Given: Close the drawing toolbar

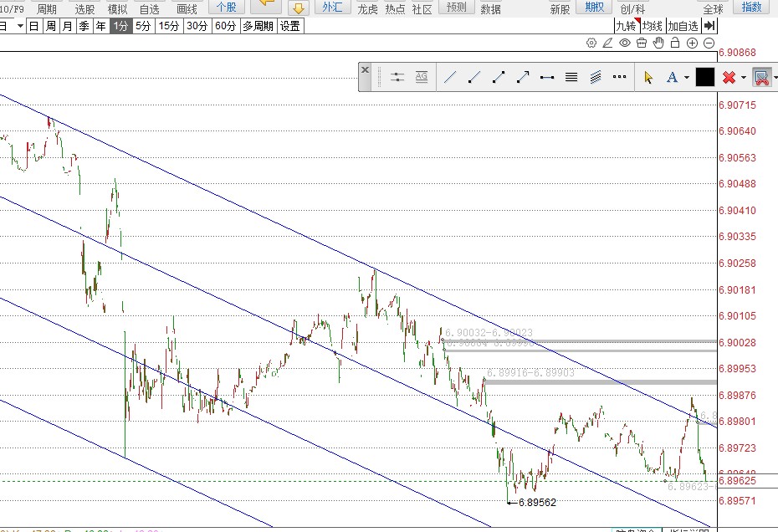Looking at the screenshot, I should (365, 70).
